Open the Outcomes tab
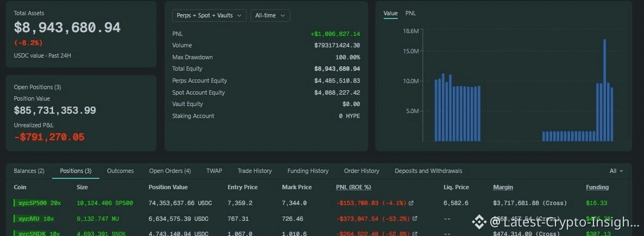The width and height of the screenshot is (644, 236). 120,171
